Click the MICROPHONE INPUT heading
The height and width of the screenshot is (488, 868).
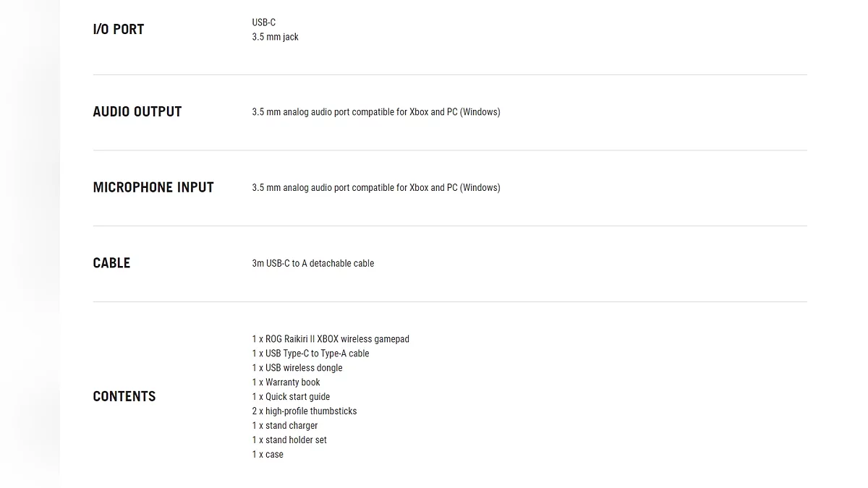(153, 188)
